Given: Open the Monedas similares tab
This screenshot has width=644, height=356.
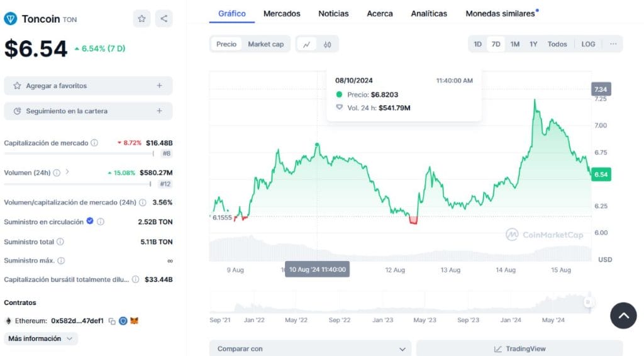Looking at the screenshot, I should click(501, 14).
